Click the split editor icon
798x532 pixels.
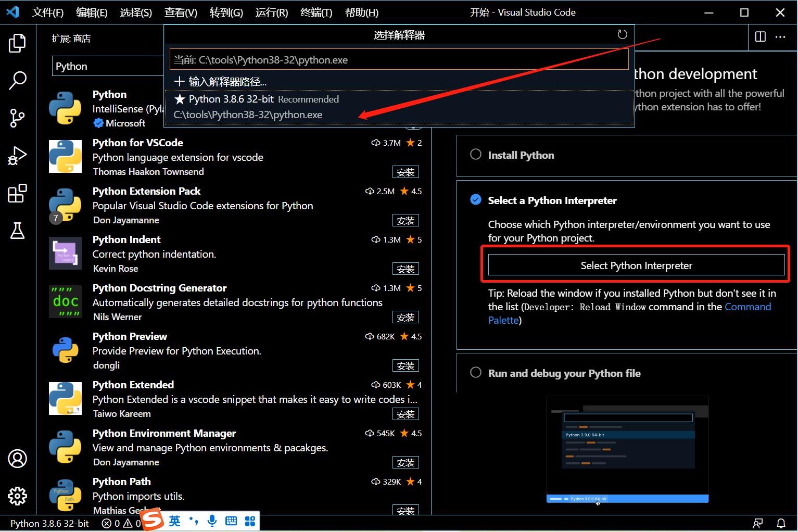point(761,36)
